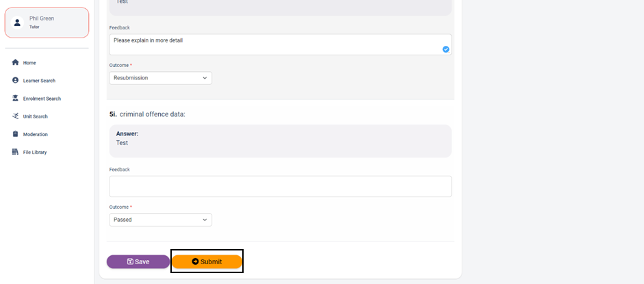Open the Resubmission outcome dropdown

pyautogui.click(x=161, y=78)
